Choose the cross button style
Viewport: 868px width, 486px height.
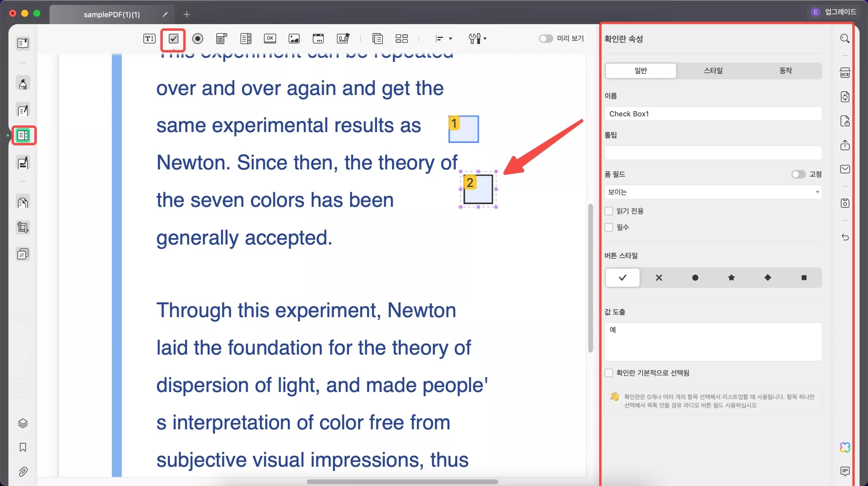point(659,278)
